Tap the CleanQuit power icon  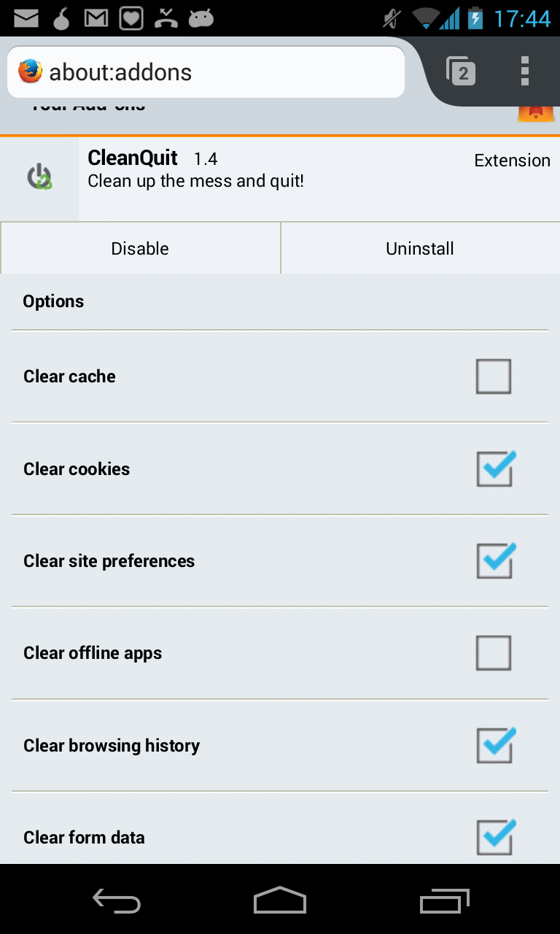tap(39, 177)
